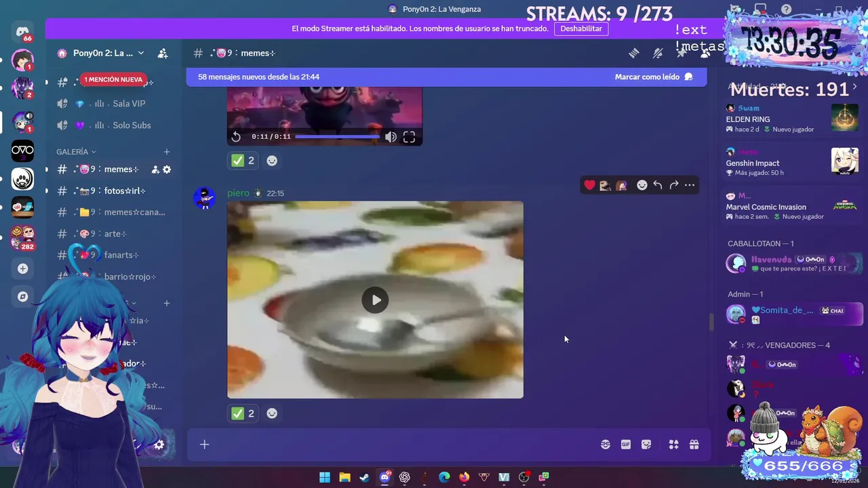Open the OVO server in sidebar
Viewport: 868px width, 488px height.
[22, 150]
